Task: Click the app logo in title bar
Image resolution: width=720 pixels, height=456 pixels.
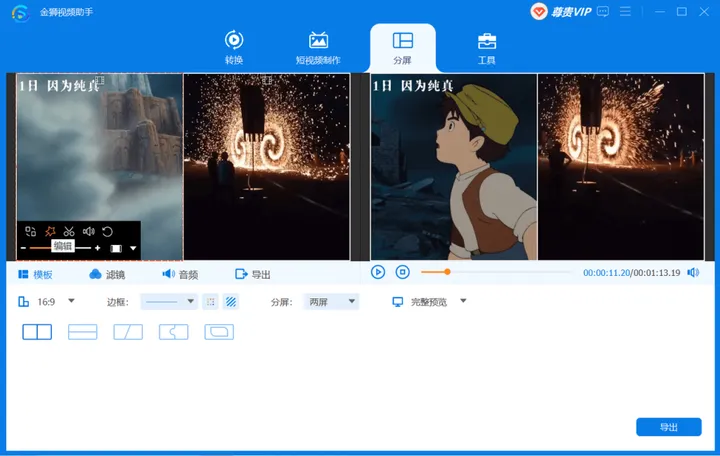Action: coord(21,12)
